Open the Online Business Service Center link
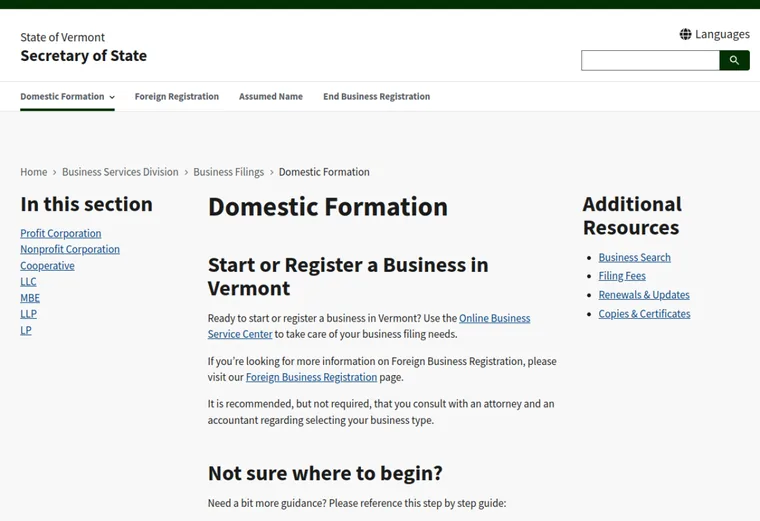 point(494,318)
